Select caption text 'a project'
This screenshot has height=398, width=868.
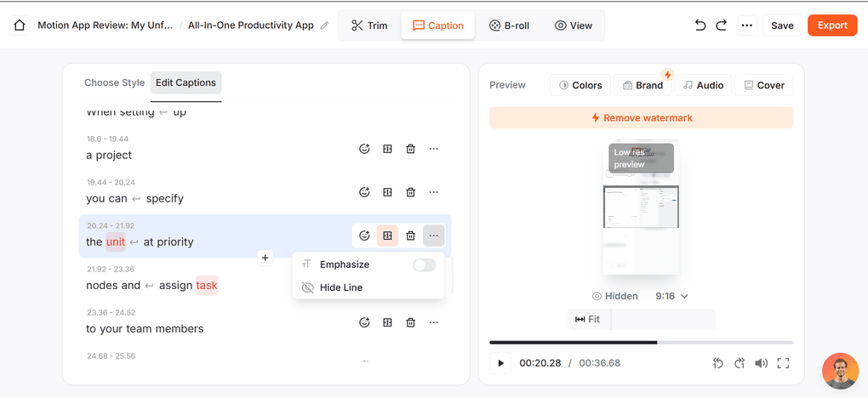pos(109,156)
